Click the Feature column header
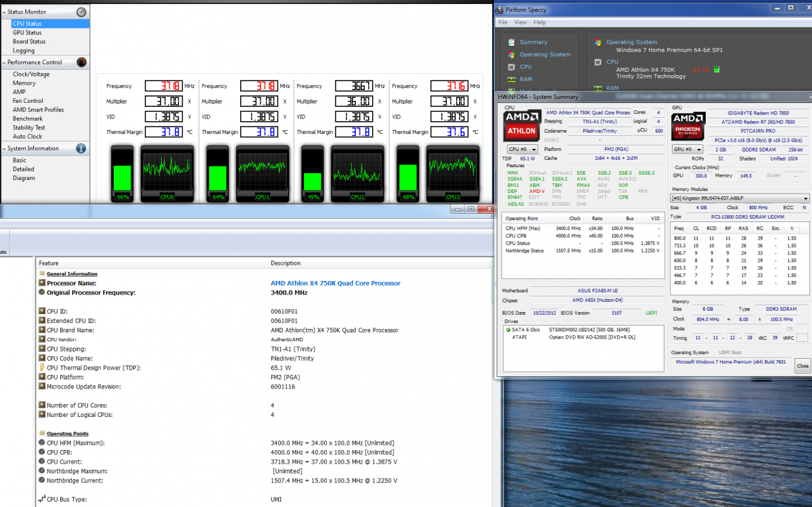 (x=152, y=263)
